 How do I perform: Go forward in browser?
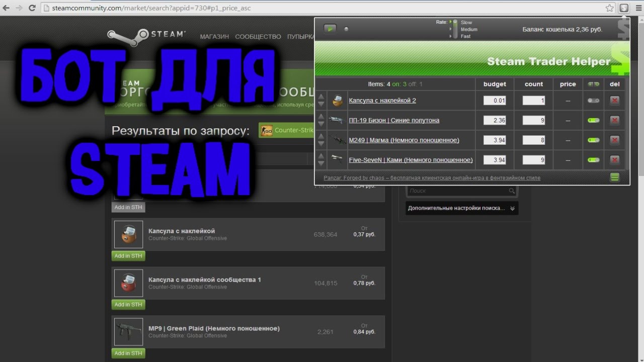(19, 8)
